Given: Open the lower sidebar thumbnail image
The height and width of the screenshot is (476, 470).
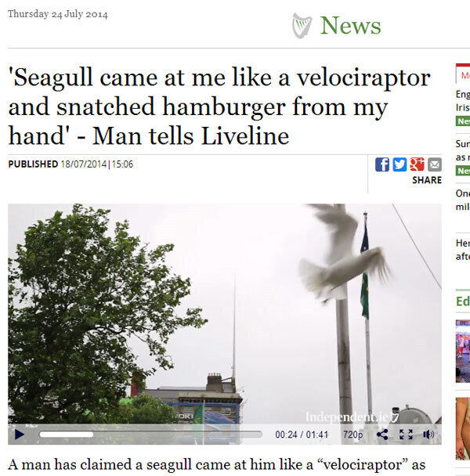Looking at the screenshot, I should (x=463, y=429).
